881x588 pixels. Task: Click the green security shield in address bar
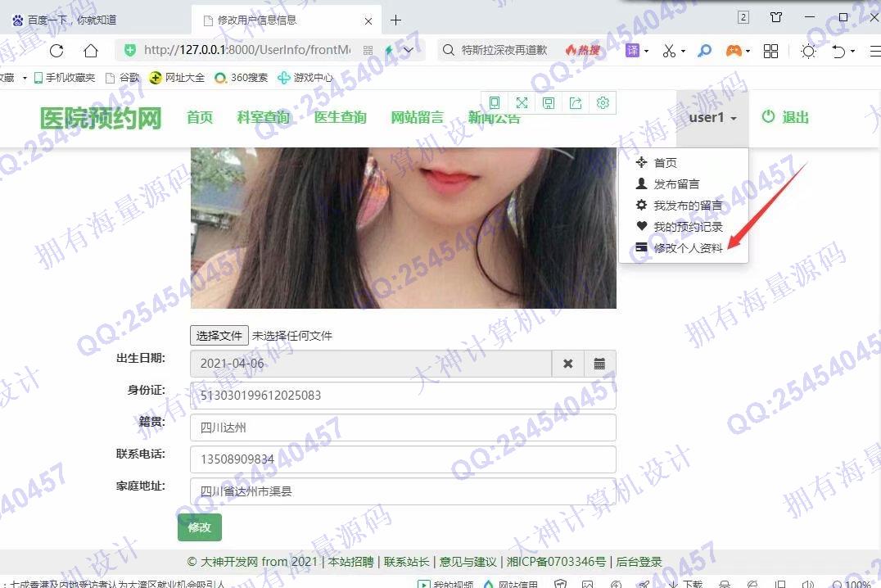[x=130, y=50]
